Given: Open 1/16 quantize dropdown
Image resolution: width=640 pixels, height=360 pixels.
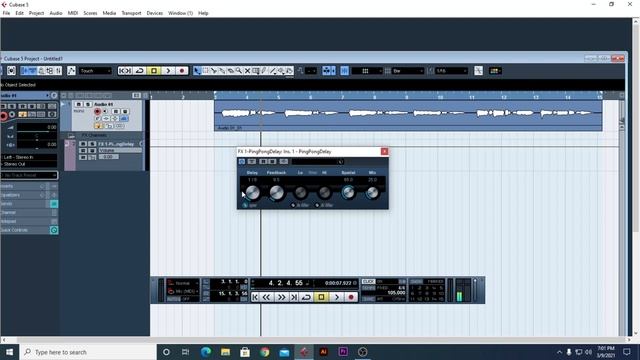Looking at the screenshot, I should (x=451, y=71).
